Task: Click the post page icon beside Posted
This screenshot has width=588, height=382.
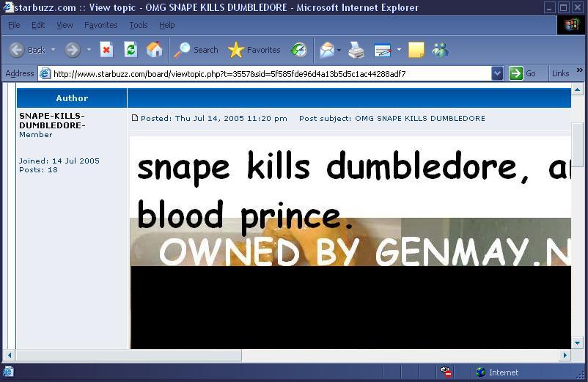Action: pos(135,118)
